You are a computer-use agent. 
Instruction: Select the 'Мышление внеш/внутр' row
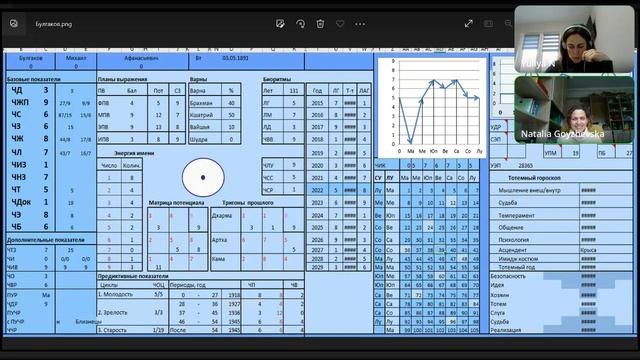coord(561,190)
